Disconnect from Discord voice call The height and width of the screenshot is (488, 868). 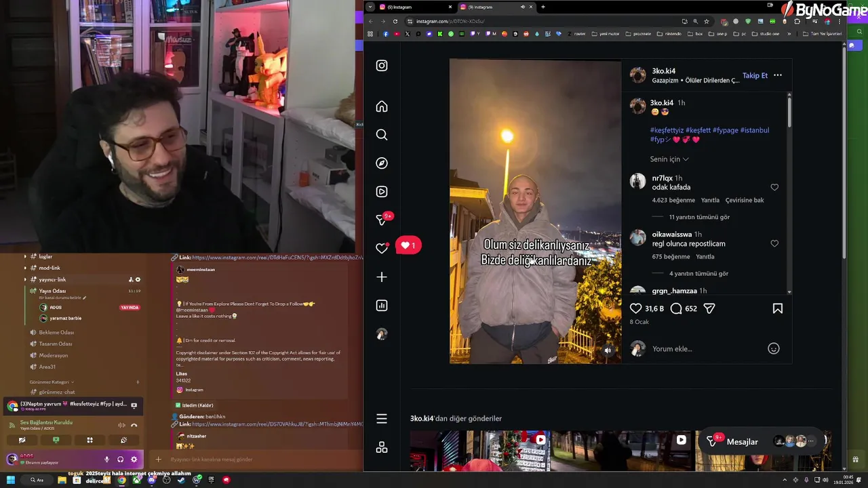pos(134,425)
